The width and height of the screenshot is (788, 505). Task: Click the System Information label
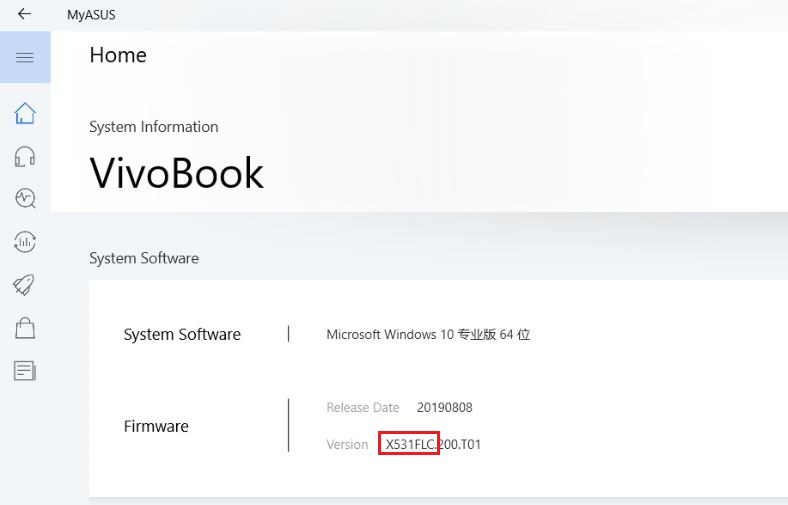[153, 127]
